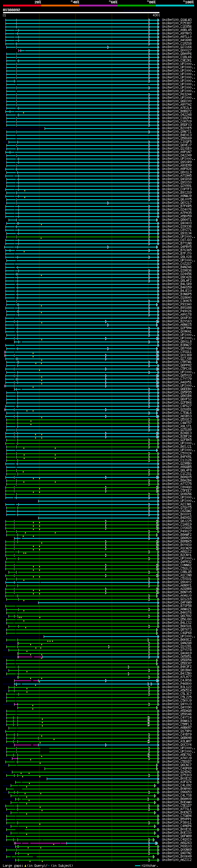
Task: Select the UniRef100_A6ZIC2 label
Action: coord(176,860)
